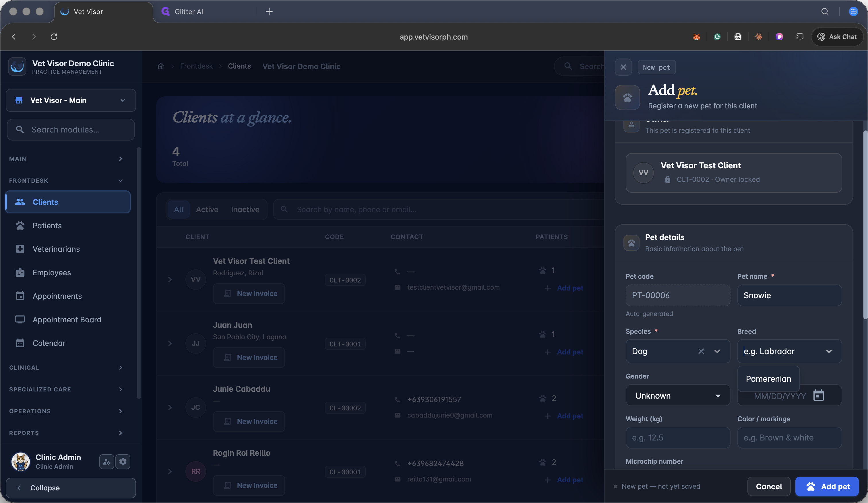Image resolution: width=868 pixels, height=503 pixels.
Task: Click the Add pet panel scrollbar
Action: [865, 225]
